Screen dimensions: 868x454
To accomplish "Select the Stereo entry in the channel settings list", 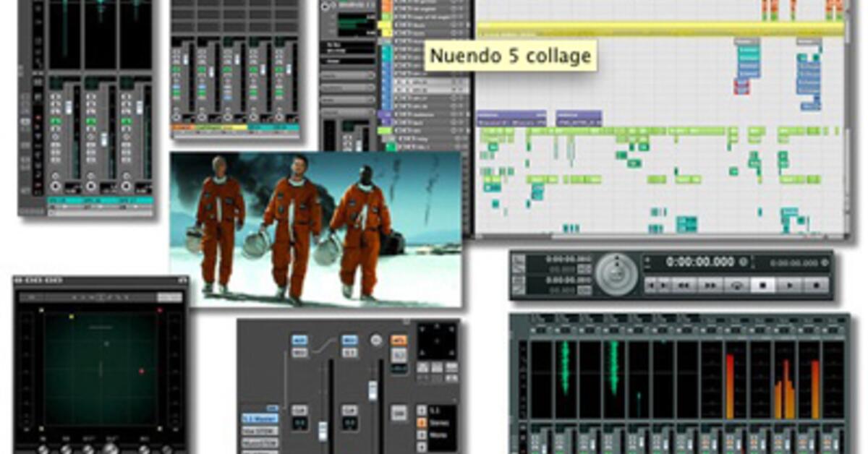I will [x=439, y=423].
